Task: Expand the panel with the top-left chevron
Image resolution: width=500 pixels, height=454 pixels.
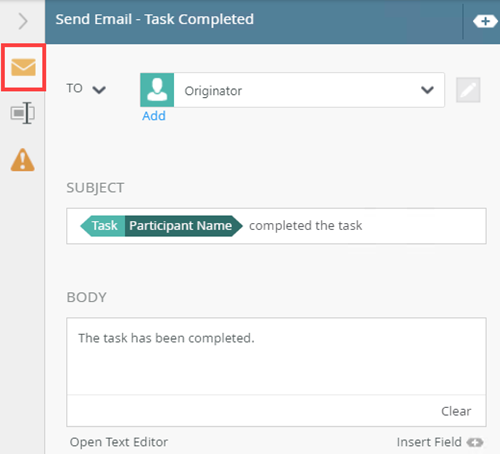Action: (x=23, y=21)
